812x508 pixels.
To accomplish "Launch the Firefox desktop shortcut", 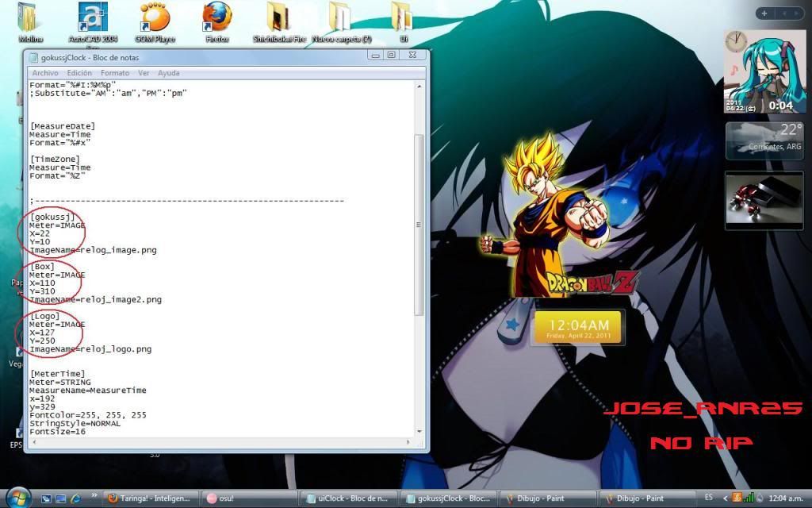I will (x=217, y=23).
